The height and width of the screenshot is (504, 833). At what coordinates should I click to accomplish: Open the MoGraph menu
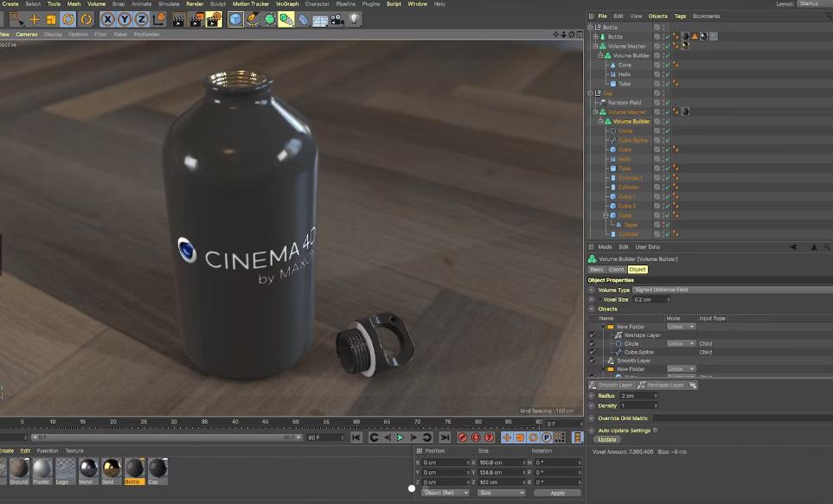pos(287,3)
